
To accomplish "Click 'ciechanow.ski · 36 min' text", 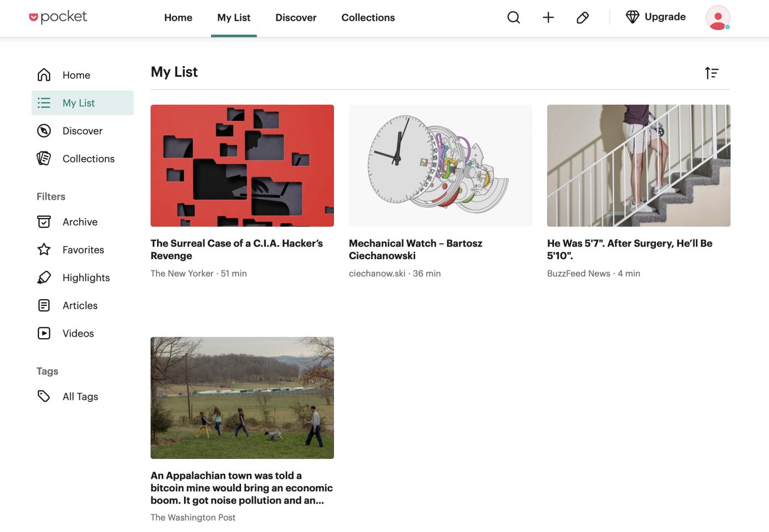I will coord(395,273).
